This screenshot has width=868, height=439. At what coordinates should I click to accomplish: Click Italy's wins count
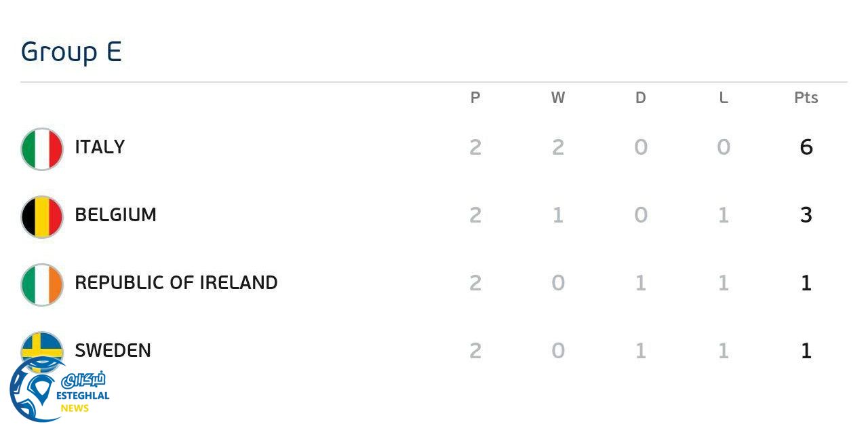click(558, 147)
